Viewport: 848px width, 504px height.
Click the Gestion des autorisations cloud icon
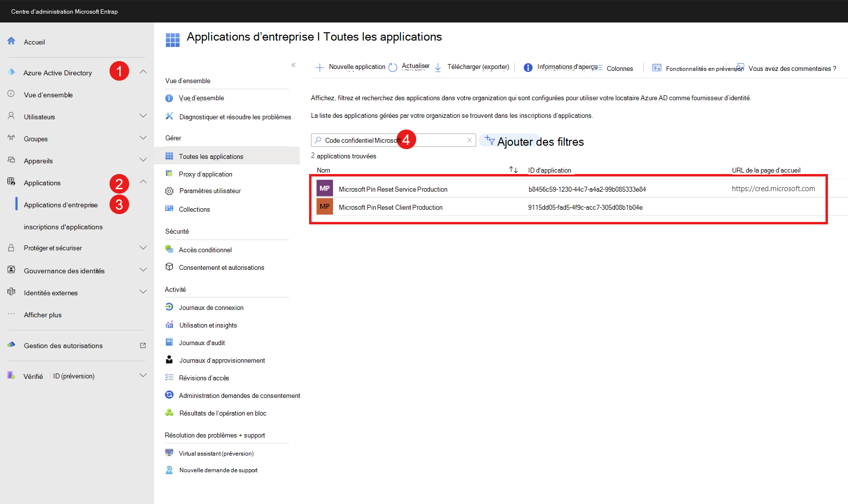tap(11, 345)
